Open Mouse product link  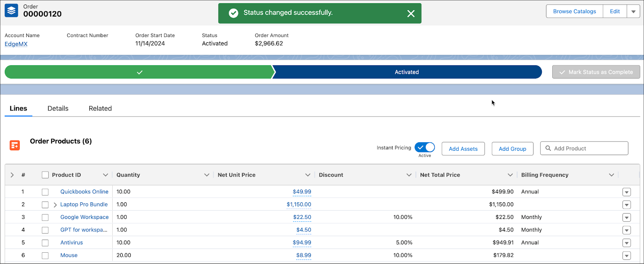pyautogui.click(x=69, y=255)
